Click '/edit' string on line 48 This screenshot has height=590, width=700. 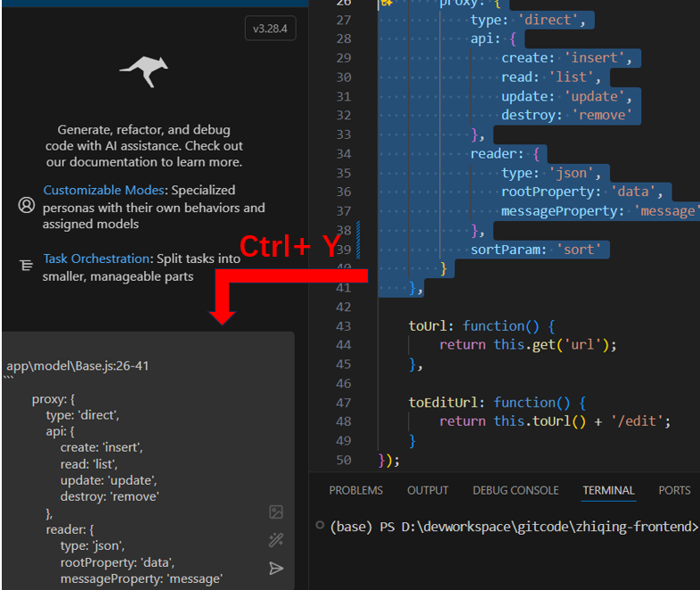tap(637, 422)
